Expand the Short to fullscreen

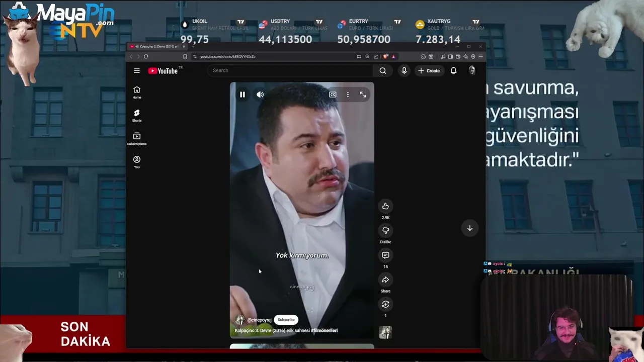[363, 95]
